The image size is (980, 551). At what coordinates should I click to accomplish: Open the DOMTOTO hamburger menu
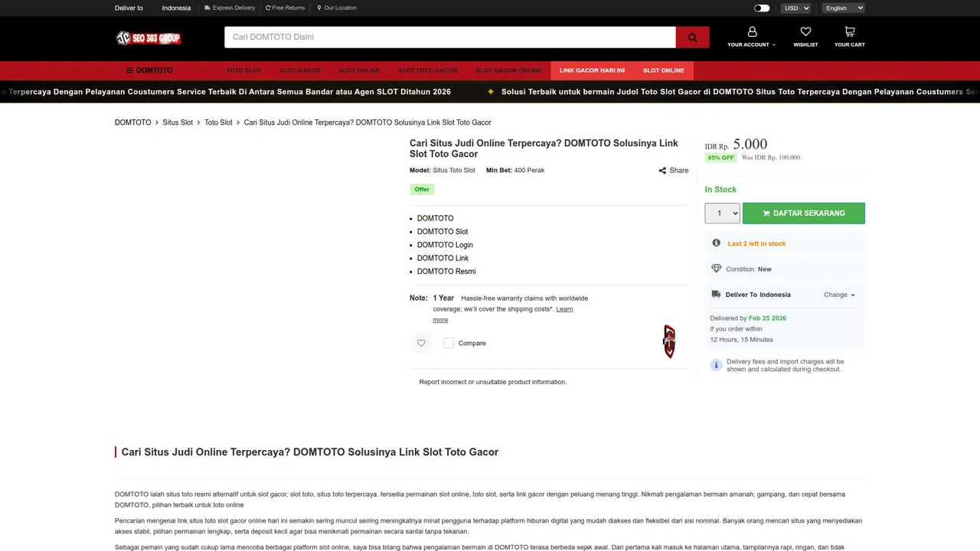(149, 70)
